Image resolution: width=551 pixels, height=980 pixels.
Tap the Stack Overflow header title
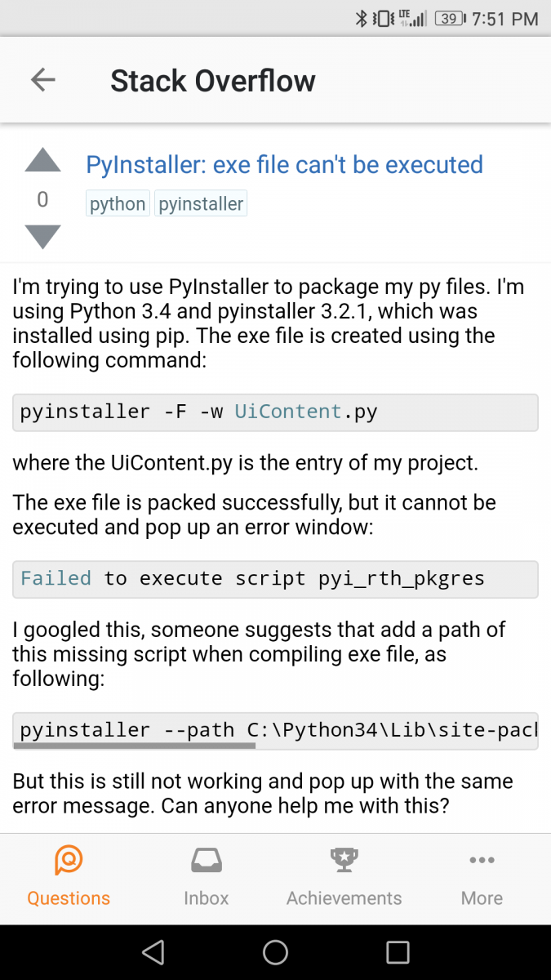(x=212, y=81)
